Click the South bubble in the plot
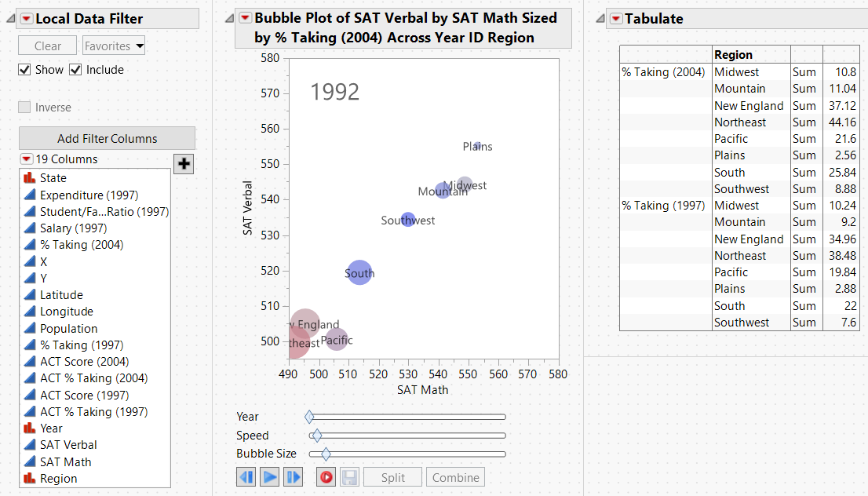The width and height of the screenshot is (868, 496). 359,272
